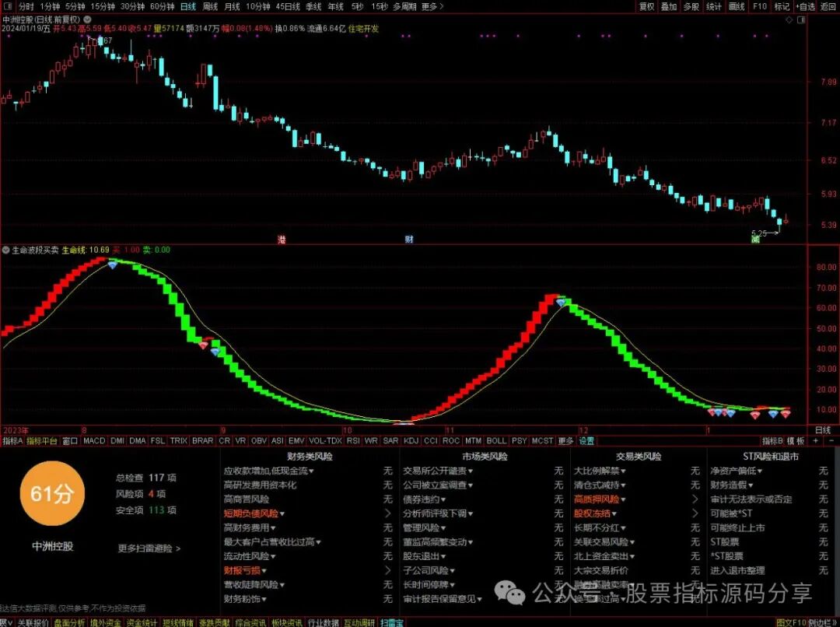
Task: Expand the 财报亏损 risk item
Action: coord(245,570)
